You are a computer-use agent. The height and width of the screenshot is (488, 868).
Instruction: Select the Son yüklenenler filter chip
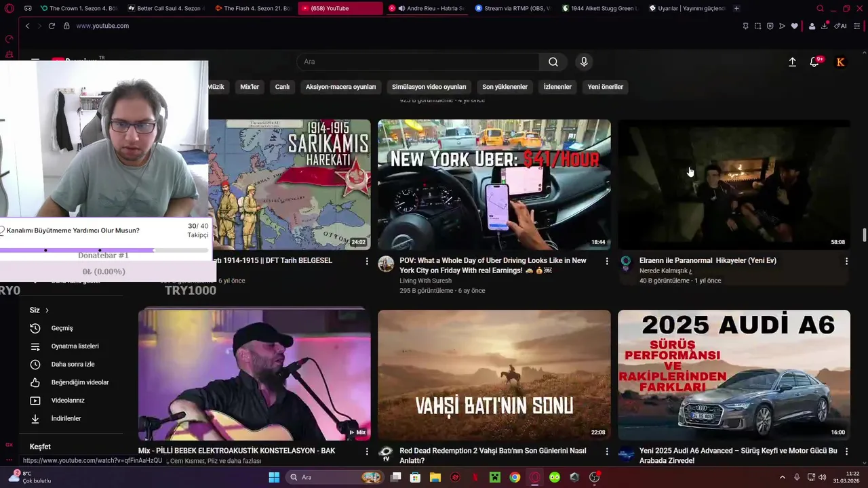[505, 87]
